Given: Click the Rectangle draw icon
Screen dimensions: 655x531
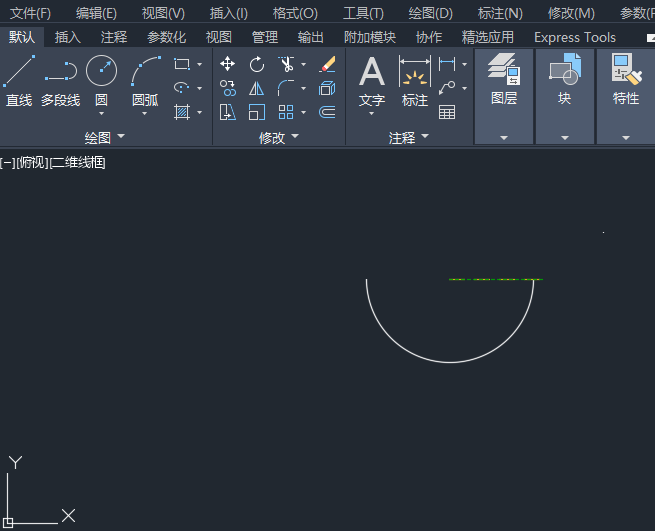Looking at the screenshot, I should pyautogui.click(x=182, y=64).
